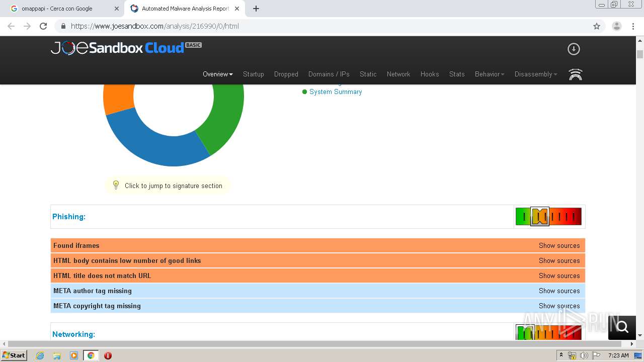Show sources for low number of good links
This screenshot has width=644, height=362.
pos(559,260)
